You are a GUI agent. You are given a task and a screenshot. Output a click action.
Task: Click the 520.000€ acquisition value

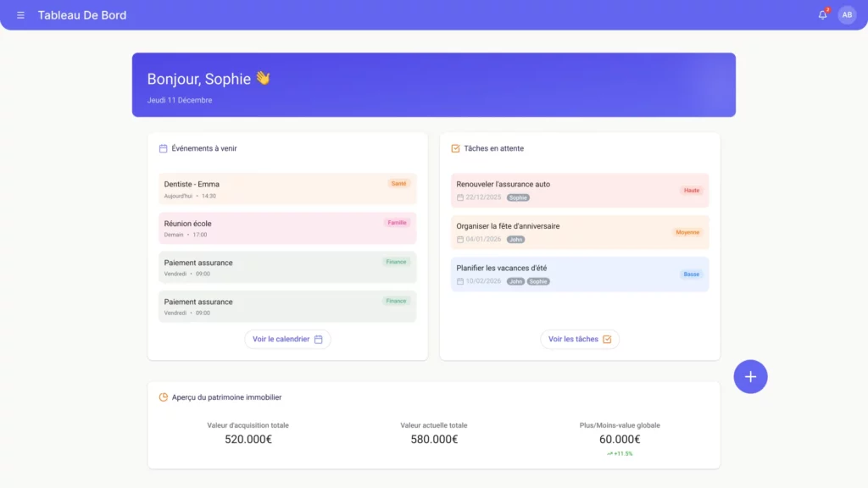click(x=248, y=440)
